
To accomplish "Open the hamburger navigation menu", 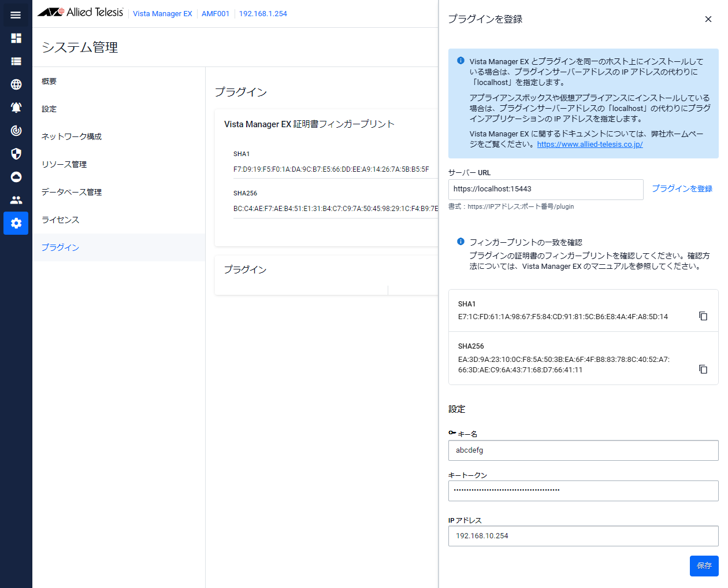I will coord(16,15).
